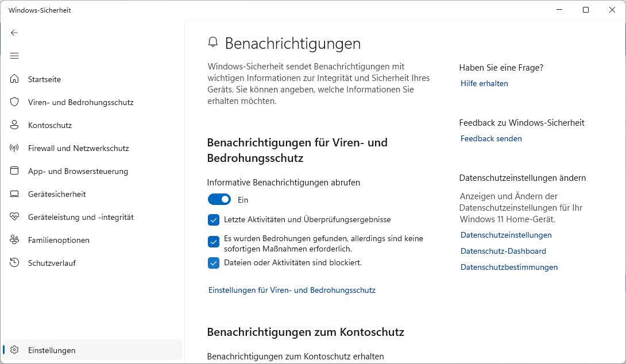
Task: Open the Datenschutzbestimmungen link
Action: click(509, 267)
